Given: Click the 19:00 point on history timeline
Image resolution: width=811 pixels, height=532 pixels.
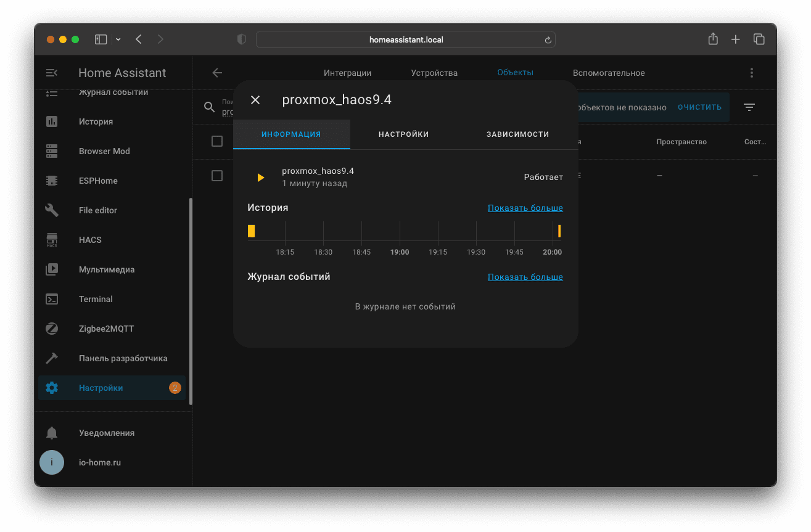Looking at the screenshot, I should coord(400,232).
